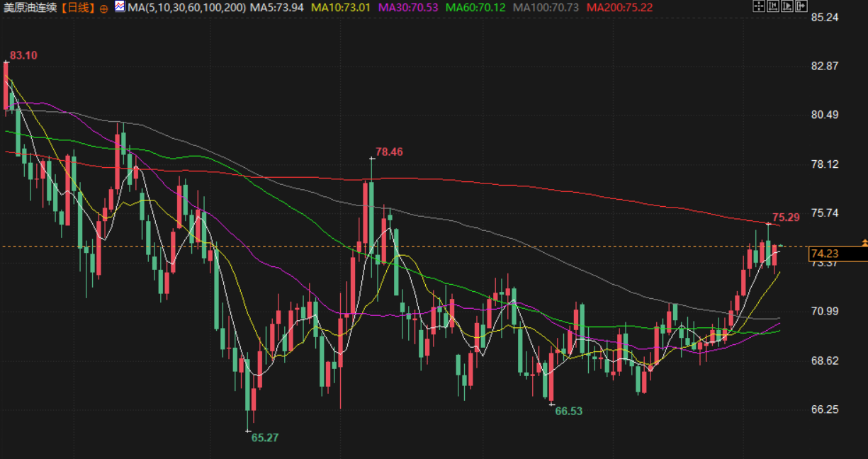The height and width of the screenshot is (459, 868).
Task: Click the 美原油连续 instrument name
Action: click(31, 8)
